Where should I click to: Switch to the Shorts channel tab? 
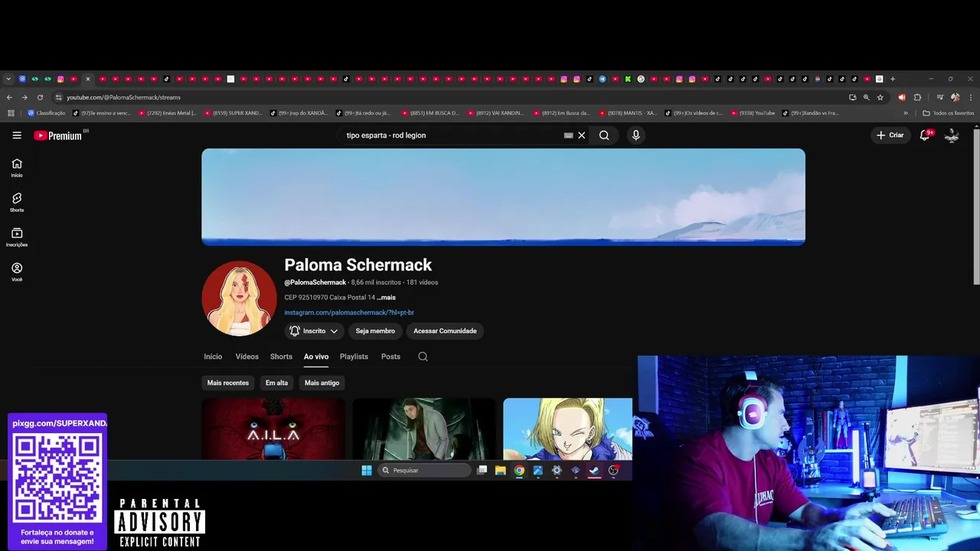coord(281,357)
